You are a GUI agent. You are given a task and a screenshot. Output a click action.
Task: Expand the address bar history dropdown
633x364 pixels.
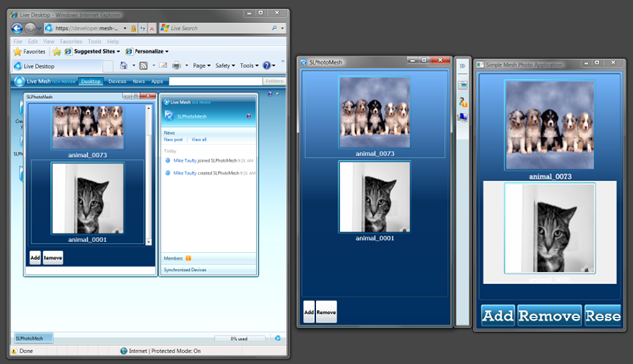coord(125,28)
